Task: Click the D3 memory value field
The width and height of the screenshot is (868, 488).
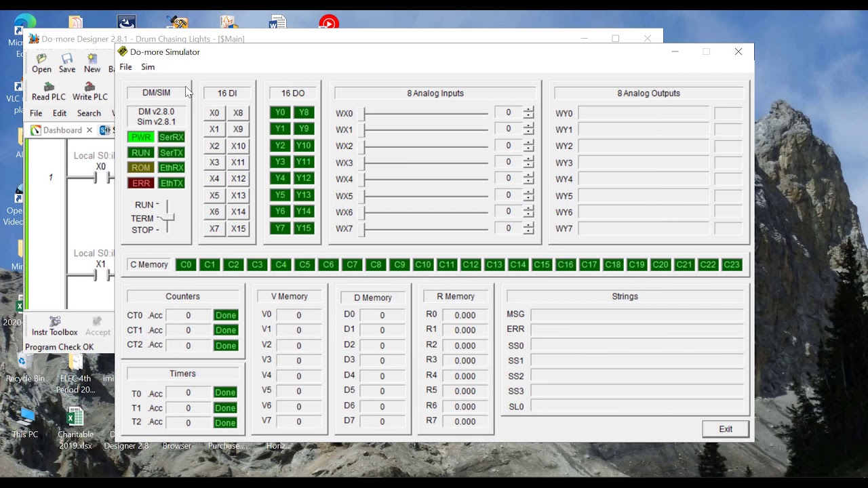Action: [x=382, y=361]
